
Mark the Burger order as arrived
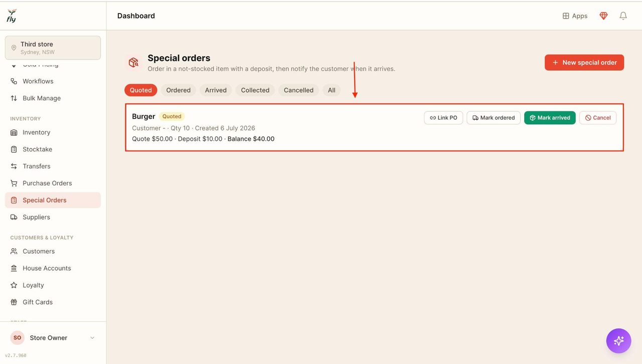click(x=550, y=118)
